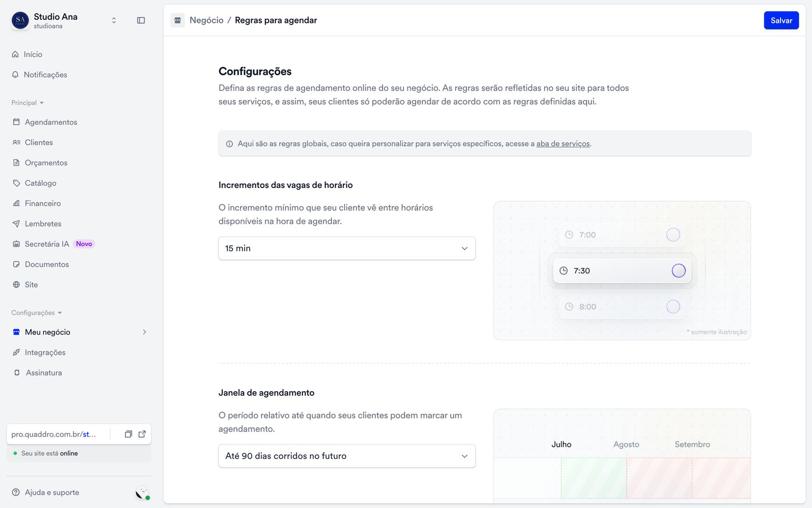Select the 7:00 radio circle in illustration
Screen dimensions: 812x508
click(x=673, y=235)
